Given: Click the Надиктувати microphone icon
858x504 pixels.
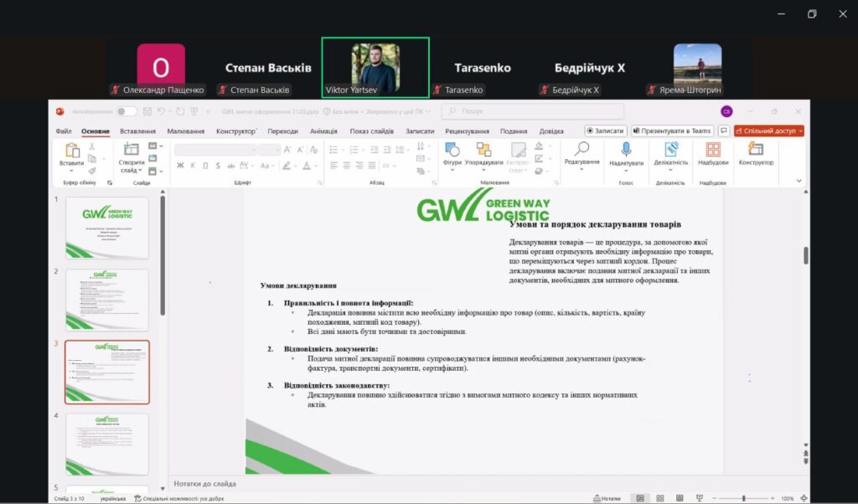Looking at the screenshot, I should [625, 152].
